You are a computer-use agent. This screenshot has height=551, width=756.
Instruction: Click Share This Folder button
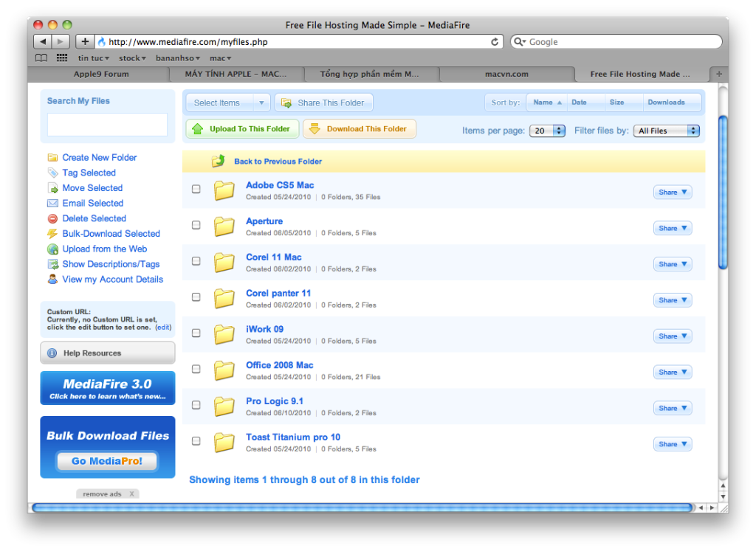tap(323, 103)
